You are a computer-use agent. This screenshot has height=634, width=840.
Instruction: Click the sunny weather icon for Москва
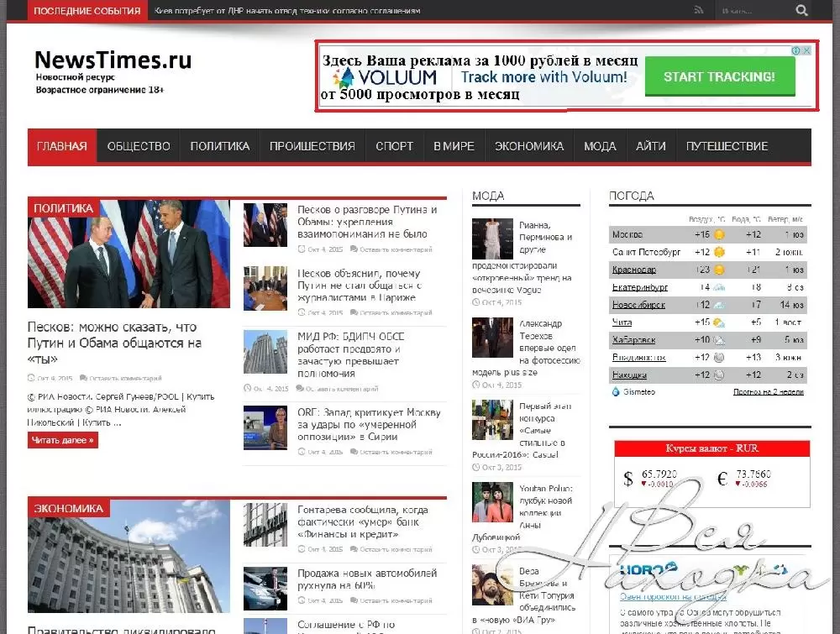pos(719,234)
